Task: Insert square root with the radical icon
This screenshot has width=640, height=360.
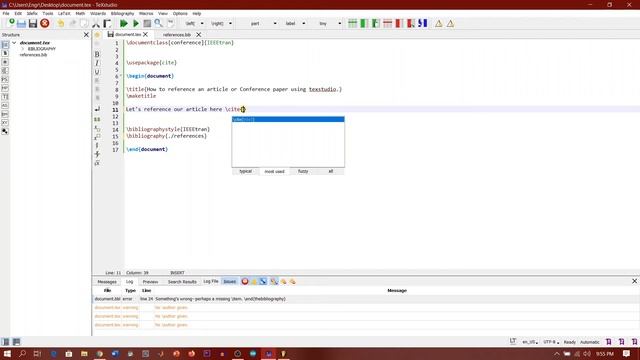Action: click(97, 163)
